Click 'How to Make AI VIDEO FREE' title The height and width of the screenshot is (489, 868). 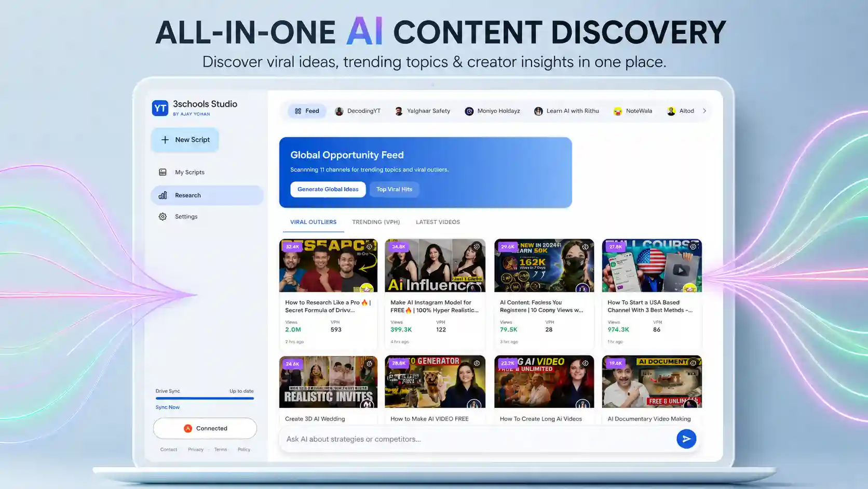(429, 419)
